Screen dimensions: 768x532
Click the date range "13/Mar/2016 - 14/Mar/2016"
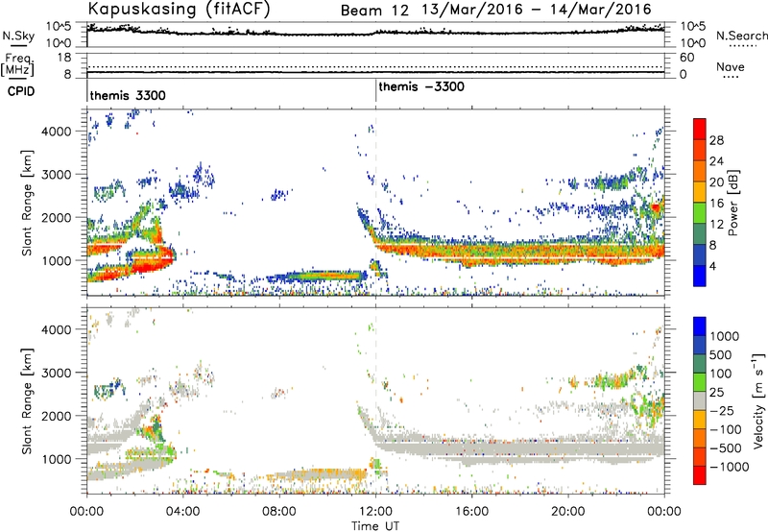[x=537, y=10]
